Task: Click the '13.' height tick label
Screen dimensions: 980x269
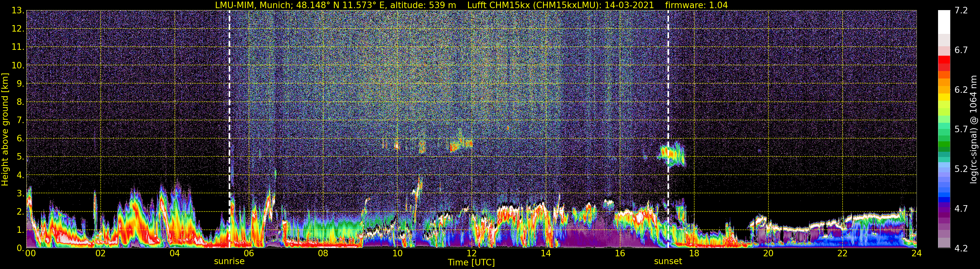Action: point(18,10)
